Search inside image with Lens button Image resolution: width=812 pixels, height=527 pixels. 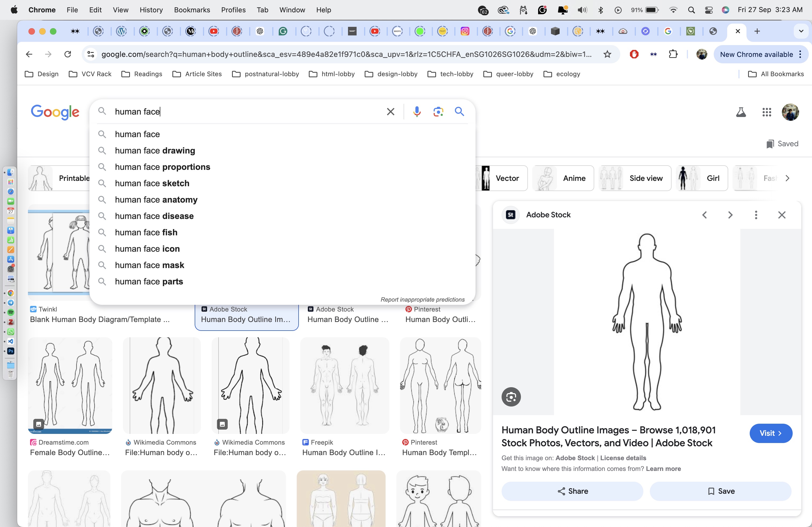[511, 397]
